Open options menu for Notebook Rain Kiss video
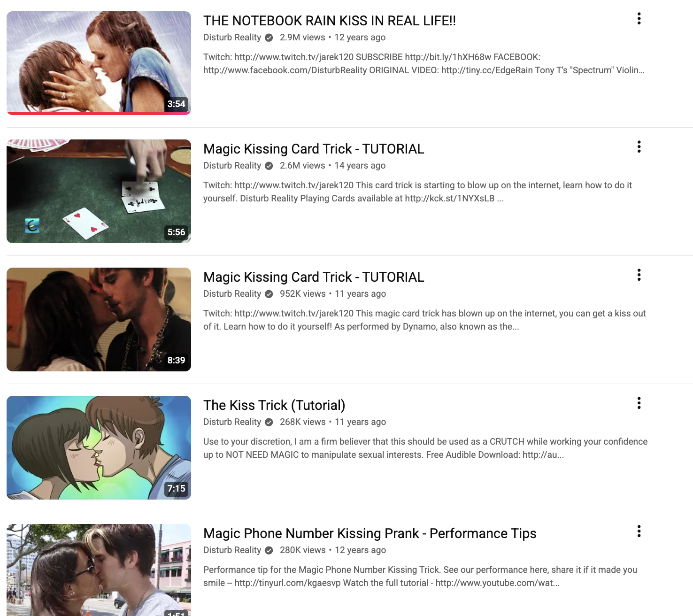Screen dimensions: 693x616 click(x=639, y=19)
